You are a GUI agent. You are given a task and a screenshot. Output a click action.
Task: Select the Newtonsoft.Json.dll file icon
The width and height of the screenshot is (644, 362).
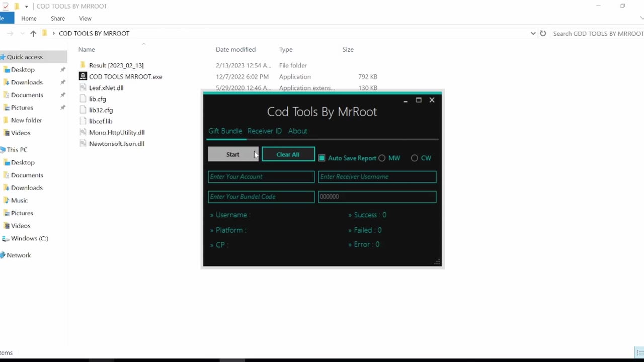[83, 143]
